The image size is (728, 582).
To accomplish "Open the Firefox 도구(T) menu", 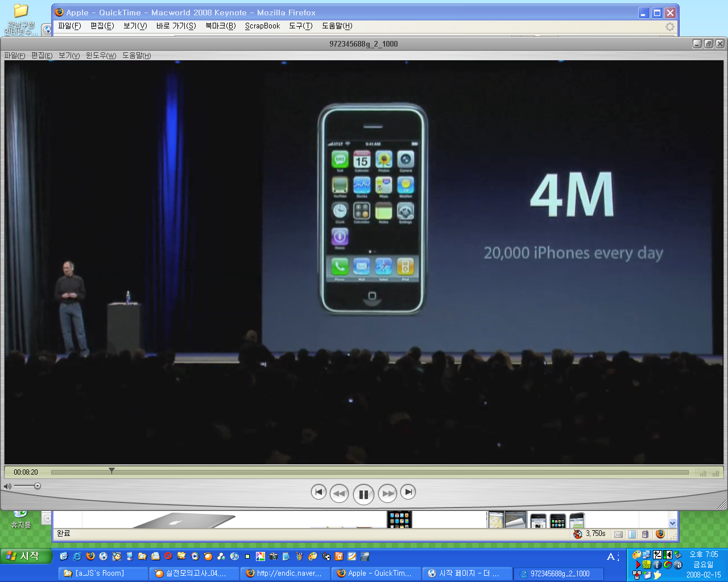I will [300, 26].
